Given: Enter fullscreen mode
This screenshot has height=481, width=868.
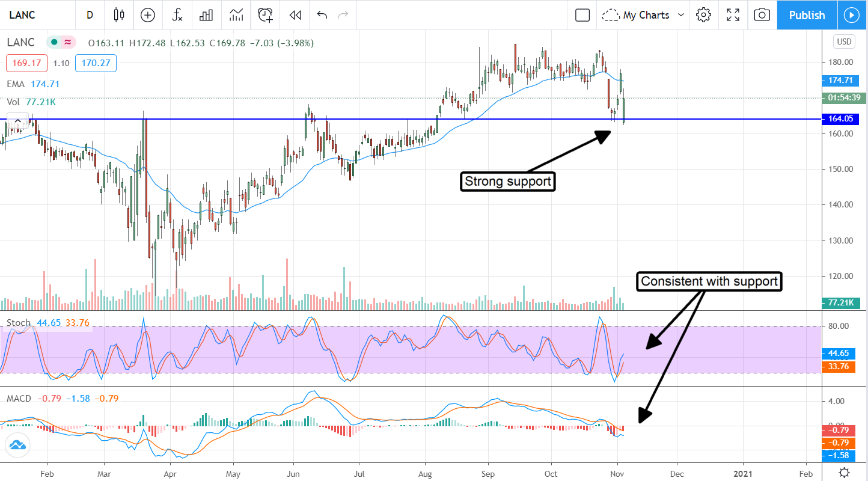Looking at the screenshot, I should pos(733,15).
